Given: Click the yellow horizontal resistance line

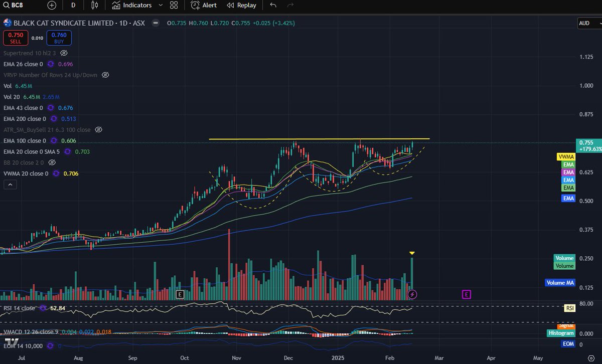Looking at the screenshot, I should [319, 139].
